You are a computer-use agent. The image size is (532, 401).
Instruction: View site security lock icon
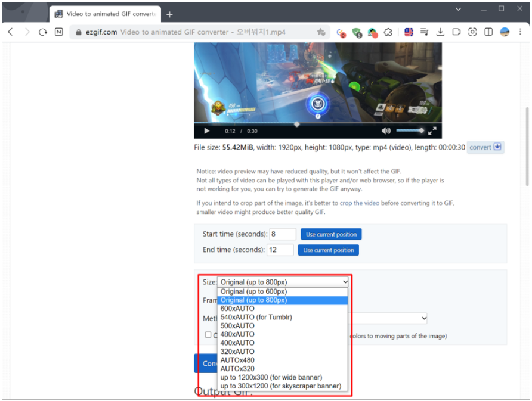click(78, 32)
